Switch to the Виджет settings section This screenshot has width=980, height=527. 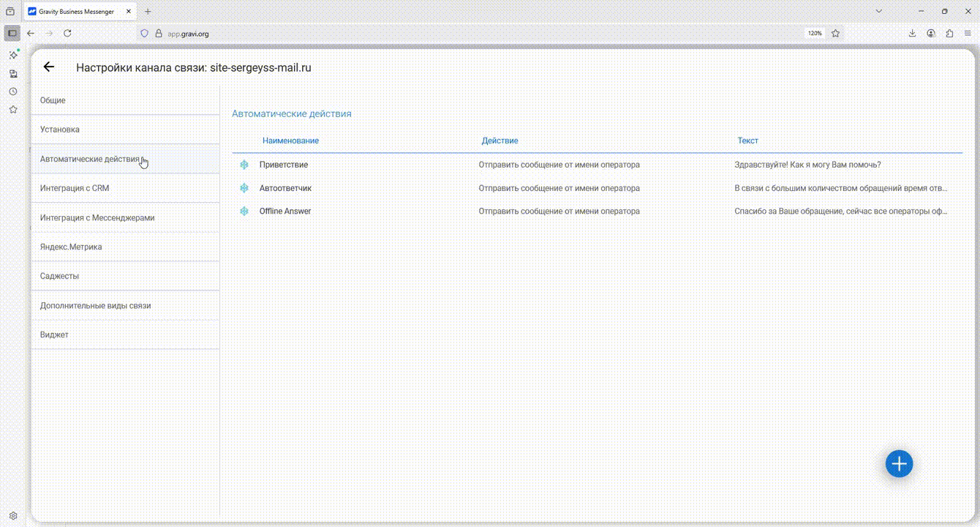coord(54,334)
